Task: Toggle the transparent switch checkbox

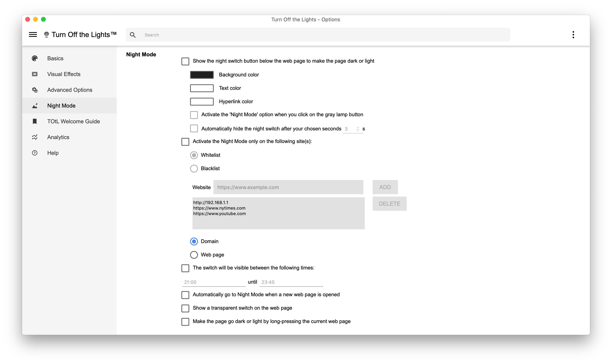Action: coord(185,308)
